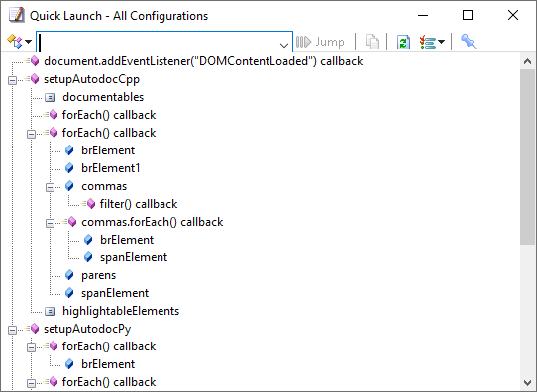Select the DOMContentLoaded callback item
This screenshot has height=392, width=537.
click(x=203, y=61)
